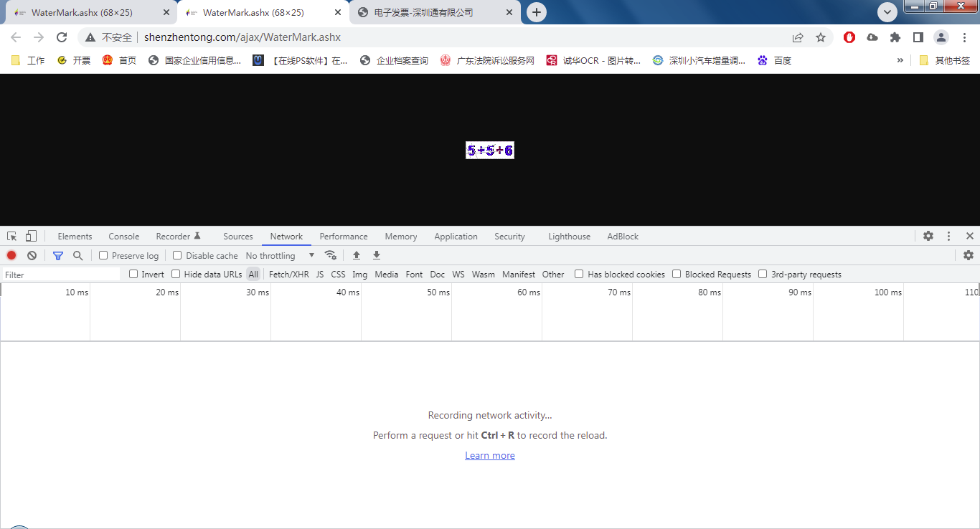Stop recording network log red button

11,255
